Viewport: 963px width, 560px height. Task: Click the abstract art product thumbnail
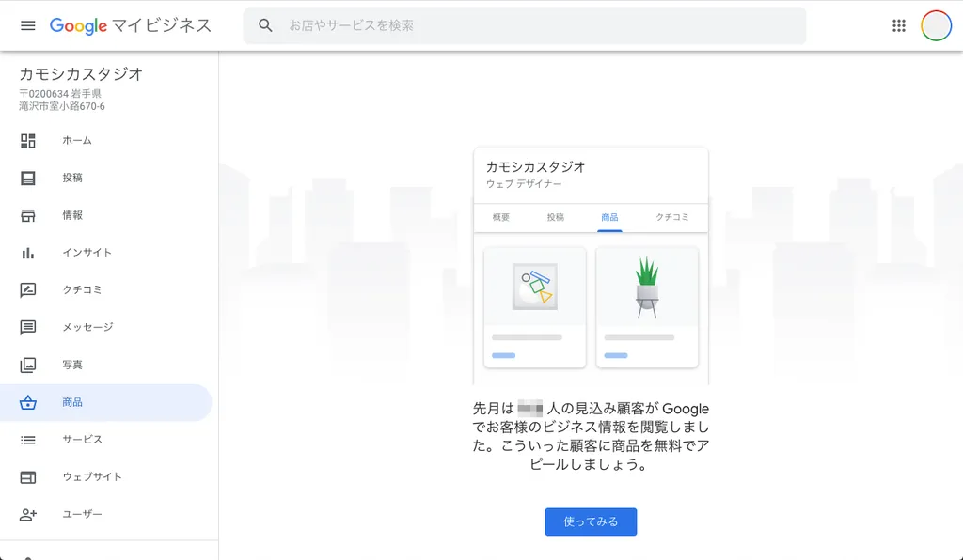(x=535, y=287)
